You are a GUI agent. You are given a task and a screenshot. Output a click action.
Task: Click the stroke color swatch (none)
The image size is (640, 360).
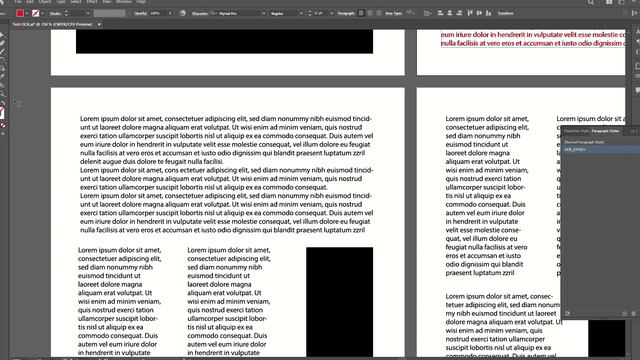pos(36,13)
